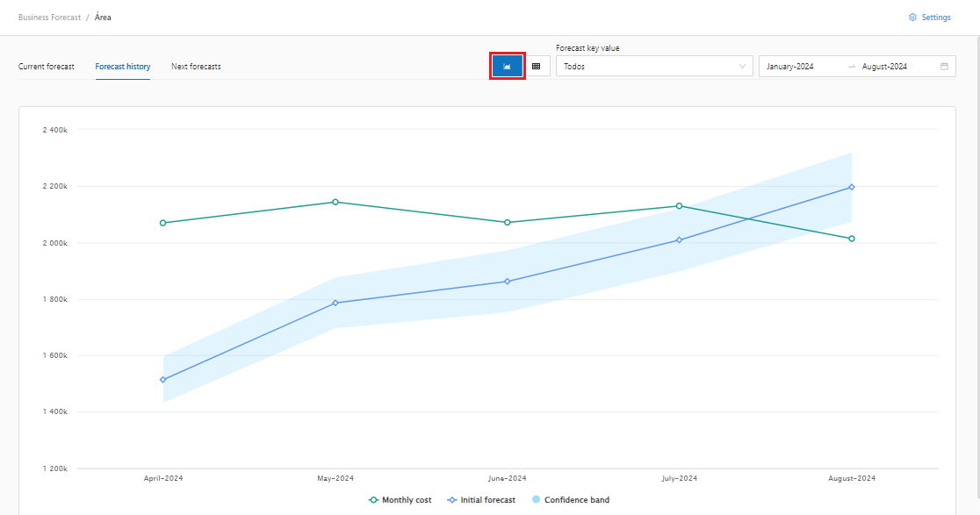
Task: Click the Todos dropdown chevron
Action: coord(743,67)
